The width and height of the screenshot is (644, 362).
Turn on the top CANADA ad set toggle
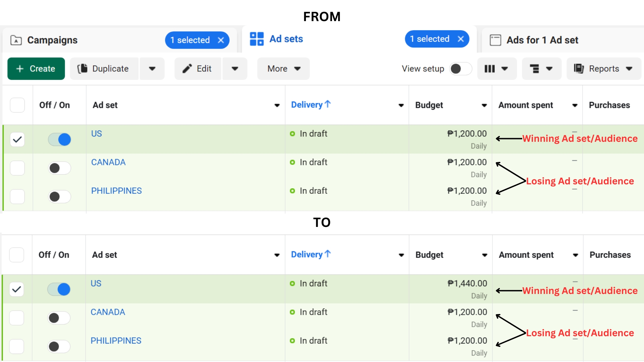pos(59,168)
